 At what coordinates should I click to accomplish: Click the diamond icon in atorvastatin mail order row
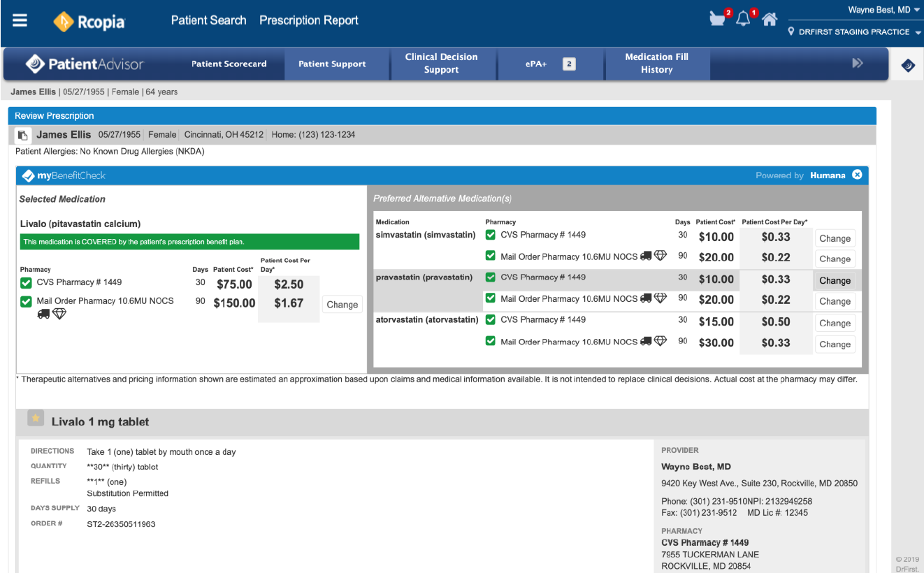coord(660,342)
